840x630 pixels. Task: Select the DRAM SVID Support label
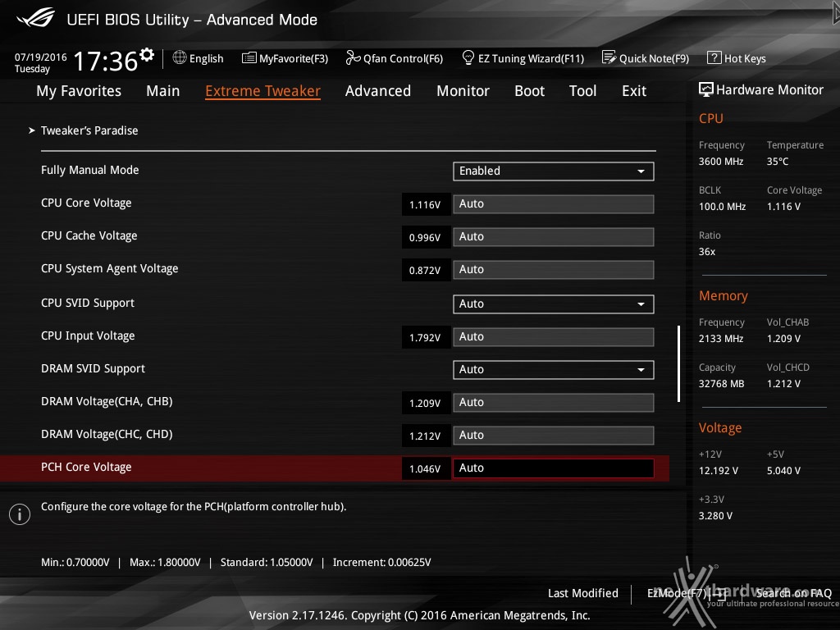tap(94, 368)
